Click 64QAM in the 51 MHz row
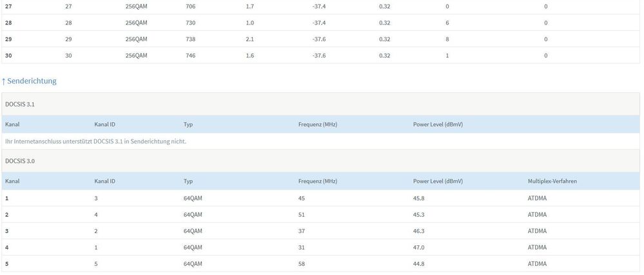The image size is (644, 275). 193,214
